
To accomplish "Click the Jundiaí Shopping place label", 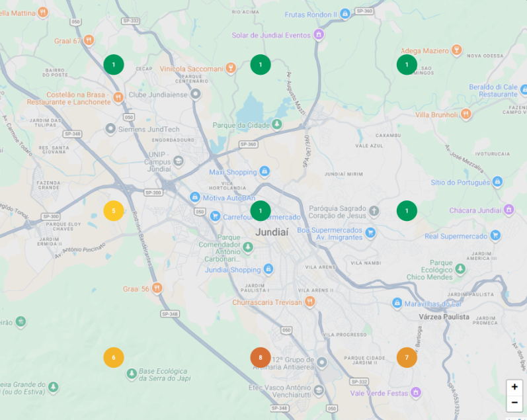I will point(233,270).
